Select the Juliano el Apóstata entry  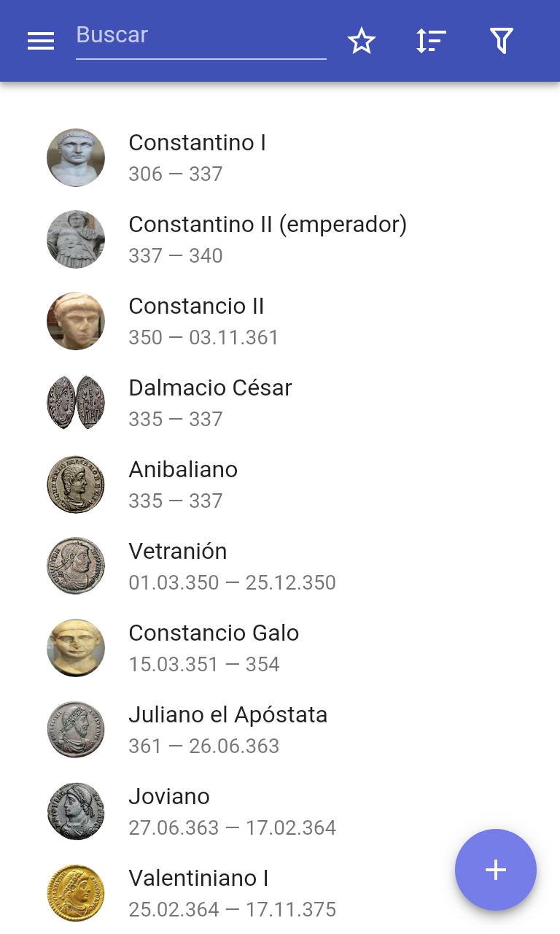point(227,728)
